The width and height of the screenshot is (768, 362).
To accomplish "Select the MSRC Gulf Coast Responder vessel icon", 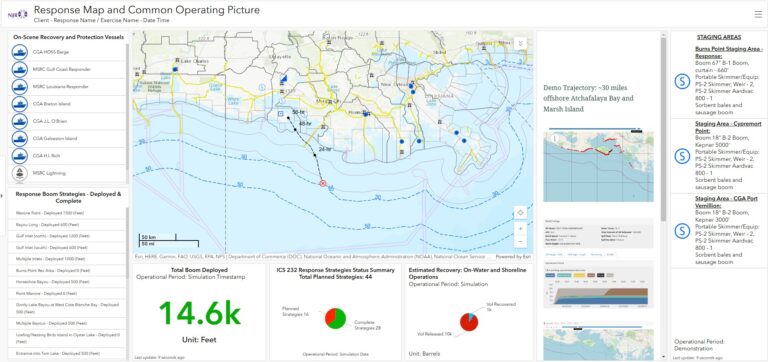I will coord(20,70).
